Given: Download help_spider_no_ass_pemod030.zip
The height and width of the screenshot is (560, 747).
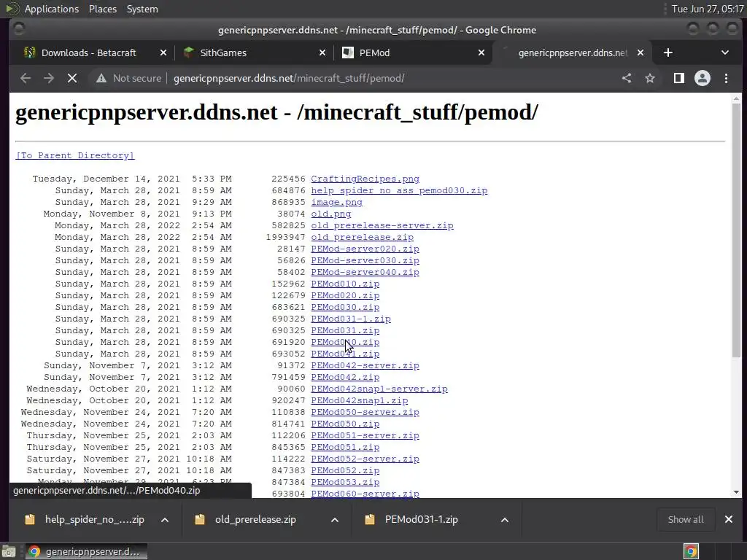Looking at the screenshot, I should [399, 190].
